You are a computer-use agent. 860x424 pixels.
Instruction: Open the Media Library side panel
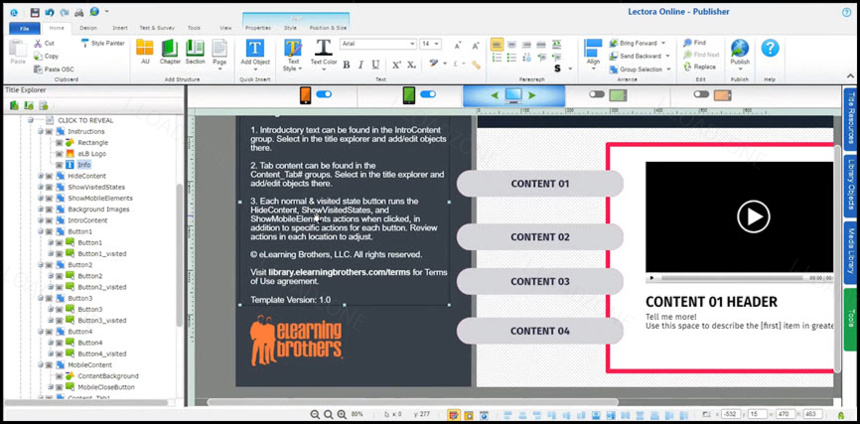click(851, 252)
